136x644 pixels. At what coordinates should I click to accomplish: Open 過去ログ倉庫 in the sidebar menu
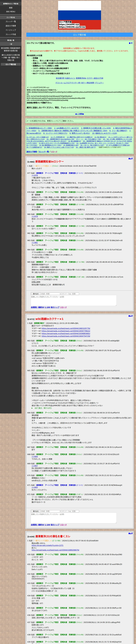(11, 26)
